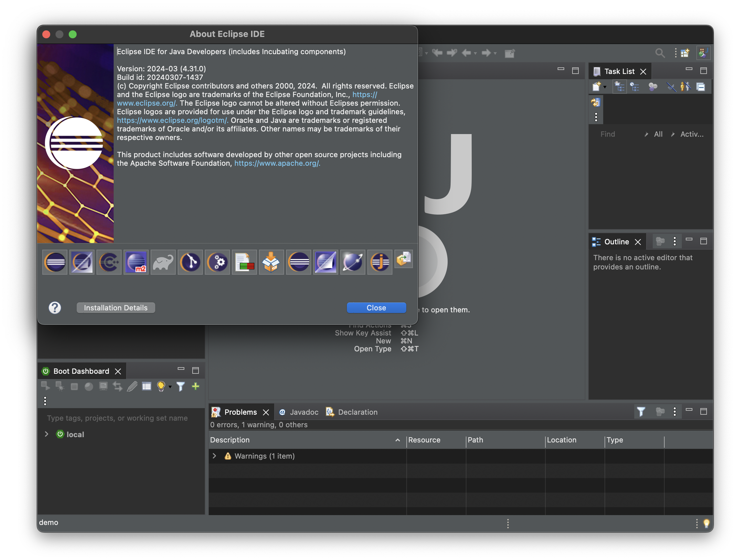
Task: Toggle Scheduled presentation in Task List
Action: click(x=635, y=87)
